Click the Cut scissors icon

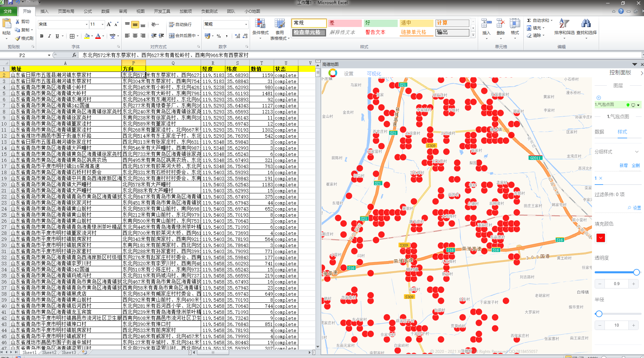point(18,22)
